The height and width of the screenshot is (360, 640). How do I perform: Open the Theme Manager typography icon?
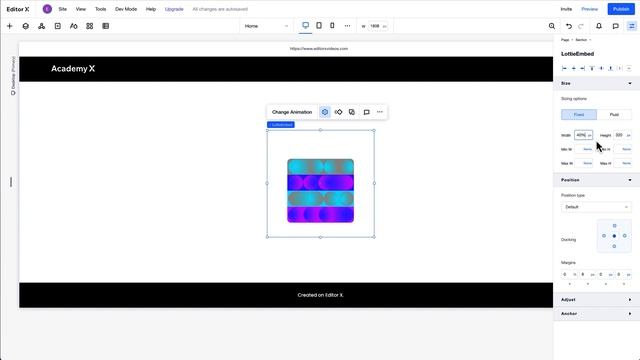point(73,26)
